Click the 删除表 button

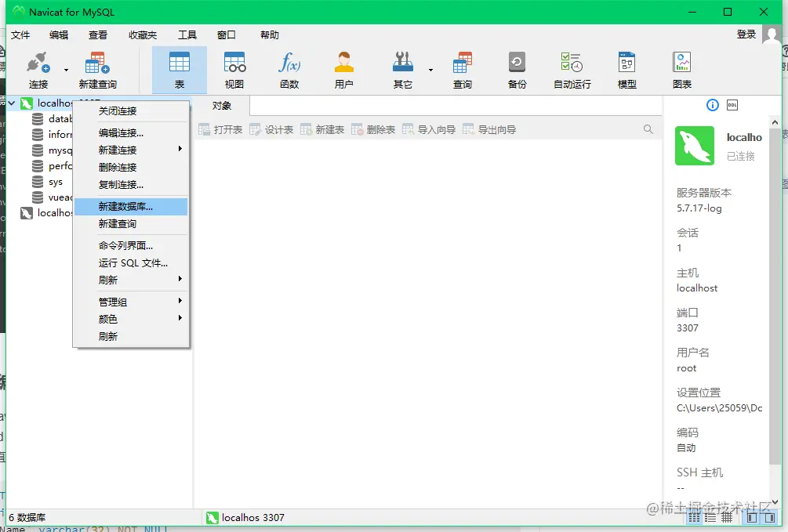click(x=373, y=129)
